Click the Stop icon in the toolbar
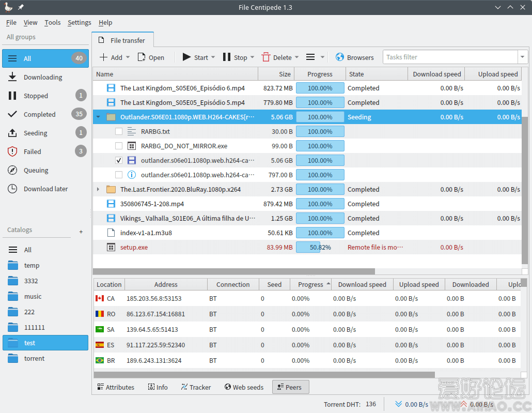532x413 pixels. point(228,57)
